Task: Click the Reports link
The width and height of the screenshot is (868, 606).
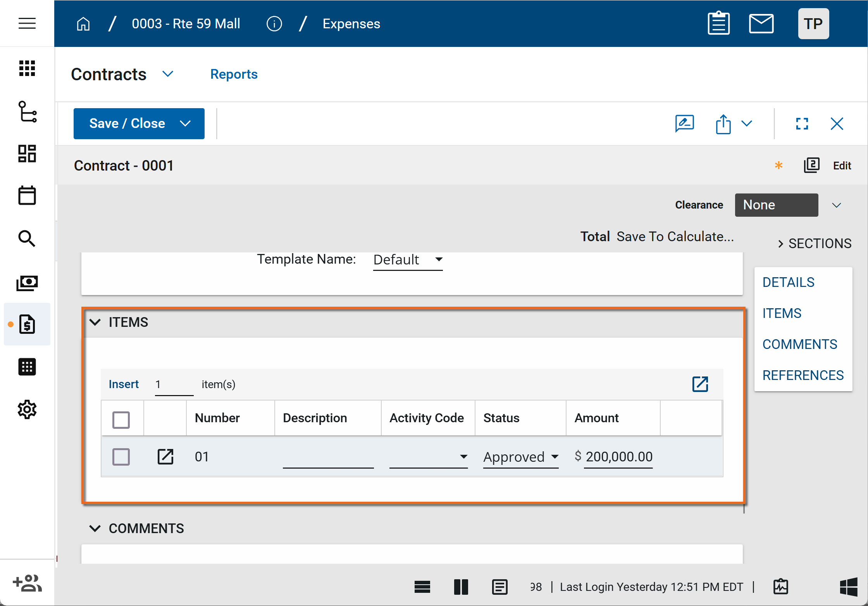Action: tap(234, 74)
